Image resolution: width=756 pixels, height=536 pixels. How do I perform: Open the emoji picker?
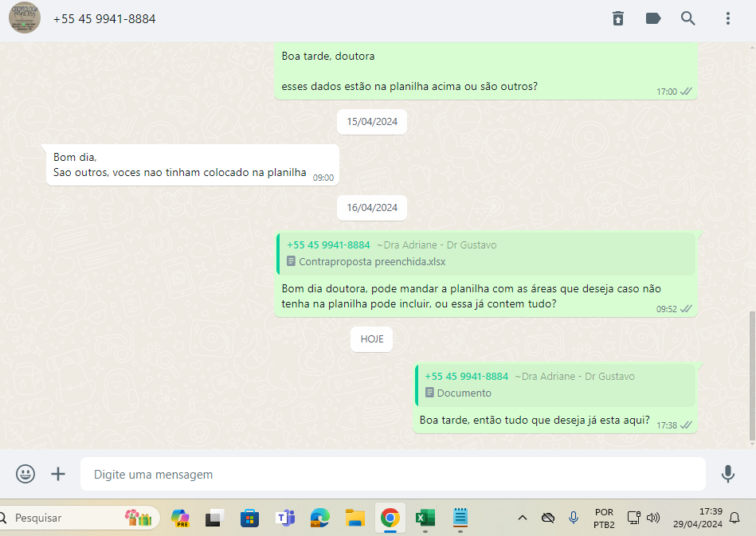click(x=25, y=474)
